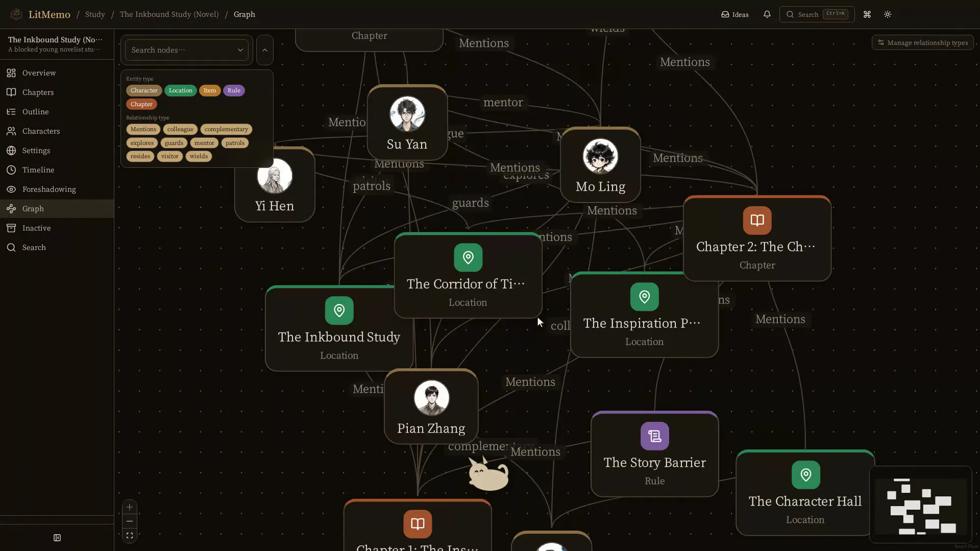
Task: Click The Inspiration P… location pin icon
Action: coord(645,297)
